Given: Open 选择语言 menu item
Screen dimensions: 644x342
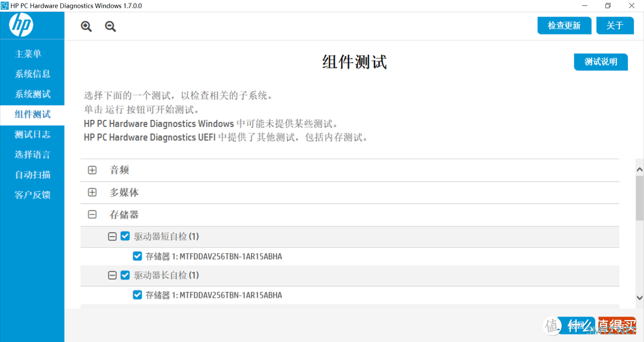Looking at the screenshot, I should (32, 154).
